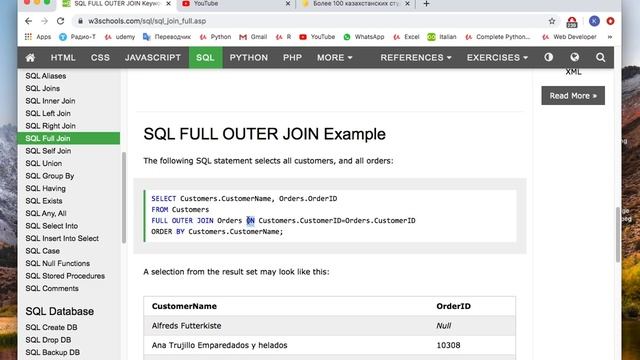Click the page vertical scrollbar thumb

click(x=618, y=235)
